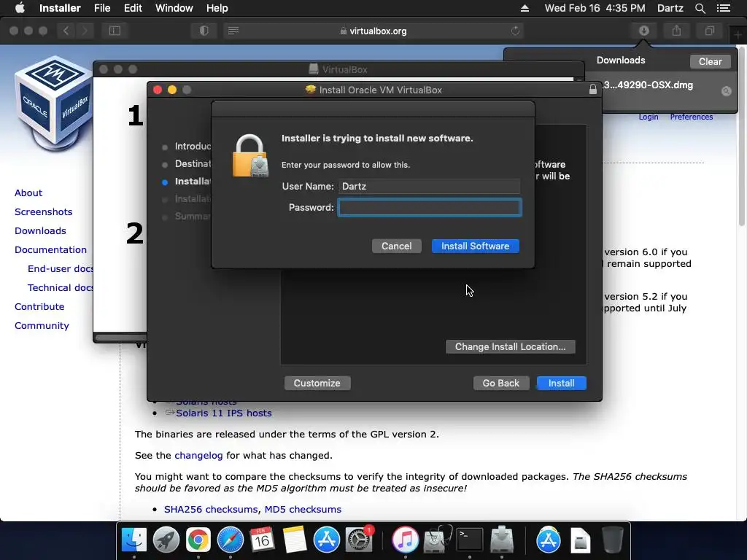Focus the Password input field

coord(430,208)
